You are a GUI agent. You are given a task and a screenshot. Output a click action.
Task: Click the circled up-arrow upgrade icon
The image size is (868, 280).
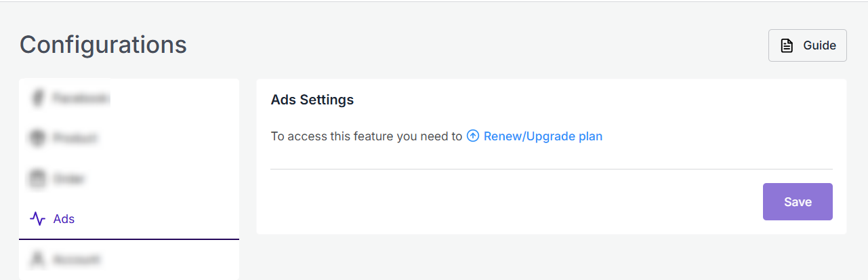pyautogui.click(x=473, y=136)
